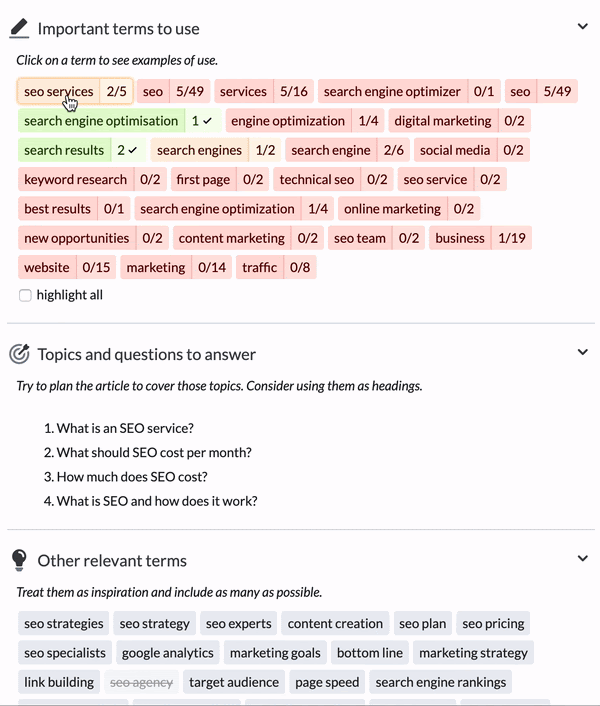Image resolution: width=600 pixels, height=706 pixels.
Task: Click the pencil icon beside Important terms
Action: point(19,28)
